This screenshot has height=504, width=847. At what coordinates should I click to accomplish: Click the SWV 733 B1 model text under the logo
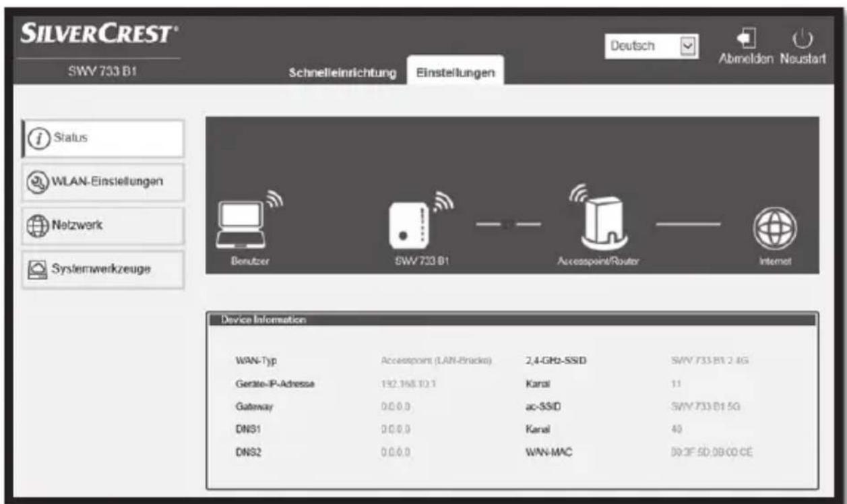pyautogui.click(x=101, y=72)
